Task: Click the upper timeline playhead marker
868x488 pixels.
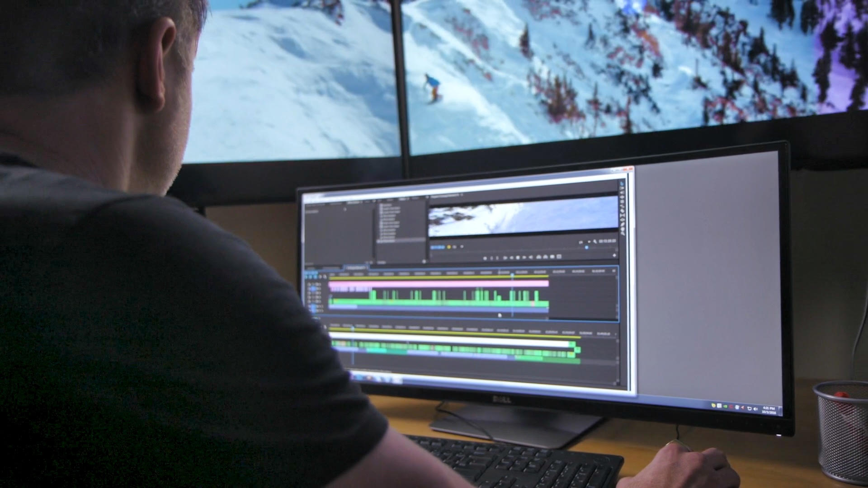Action: point(512,275)
